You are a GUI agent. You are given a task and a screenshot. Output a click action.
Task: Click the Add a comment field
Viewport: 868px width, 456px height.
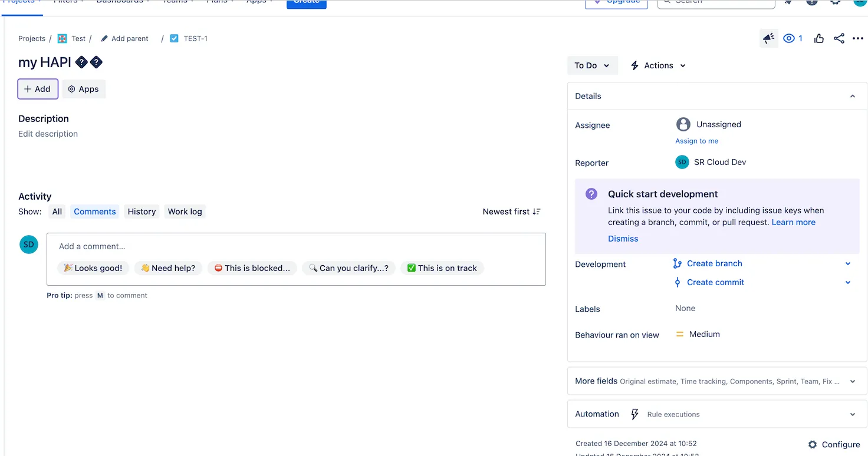pyautogui.click(x=296, y=246)
